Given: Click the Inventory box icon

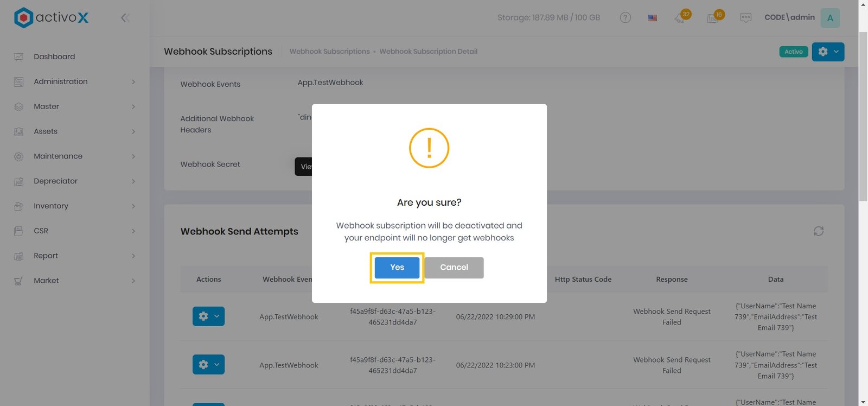Looking at the screenshot, I should (18, 206).
